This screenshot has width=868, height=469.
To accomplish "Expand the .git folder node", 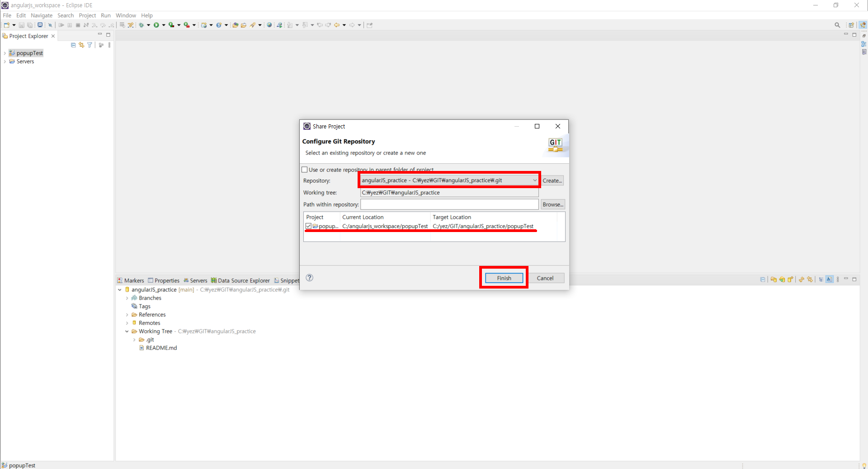I will [x=134, y=340].
